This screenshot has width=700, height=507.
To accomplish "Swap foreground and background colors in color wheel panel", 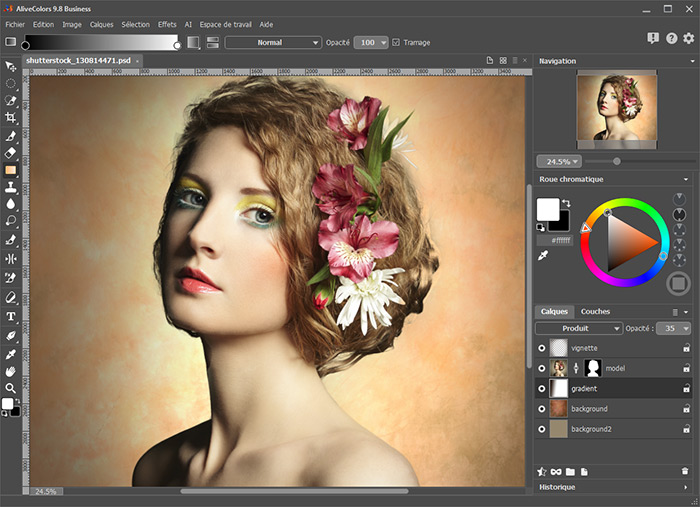I will pos(567,203).
